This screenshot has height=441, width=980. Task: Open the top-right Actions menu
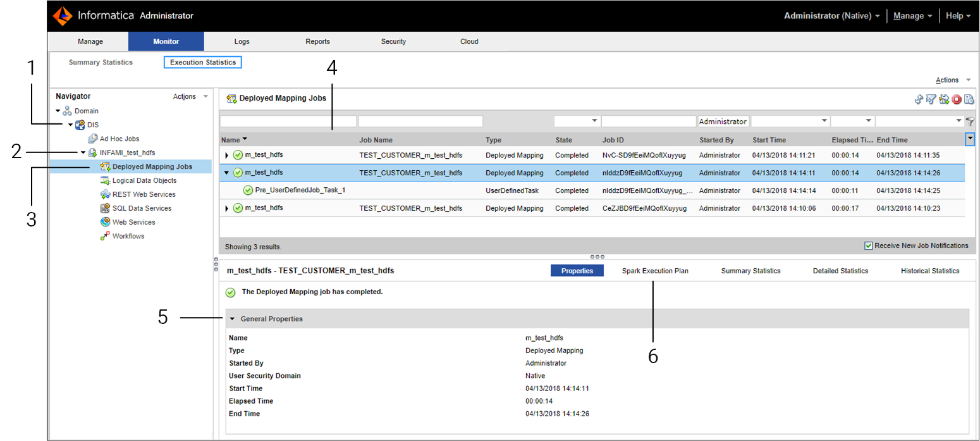tap(953, 80)
